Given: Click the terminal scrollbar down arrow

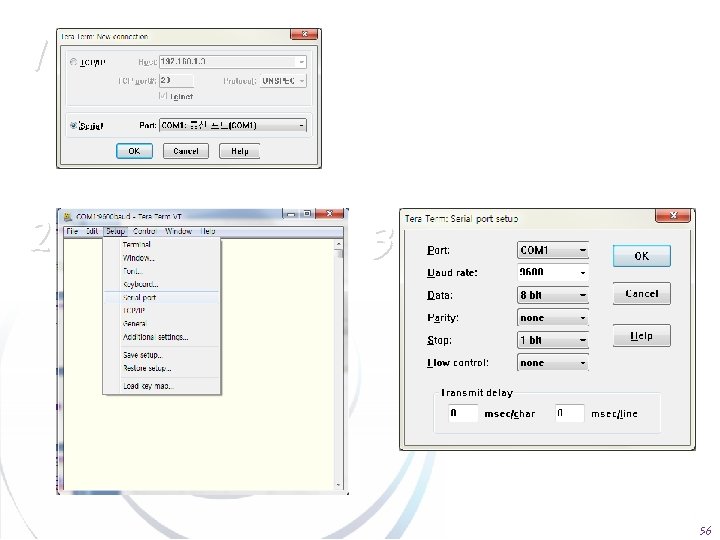Looking at the screenshot, I should coord(339,485).
